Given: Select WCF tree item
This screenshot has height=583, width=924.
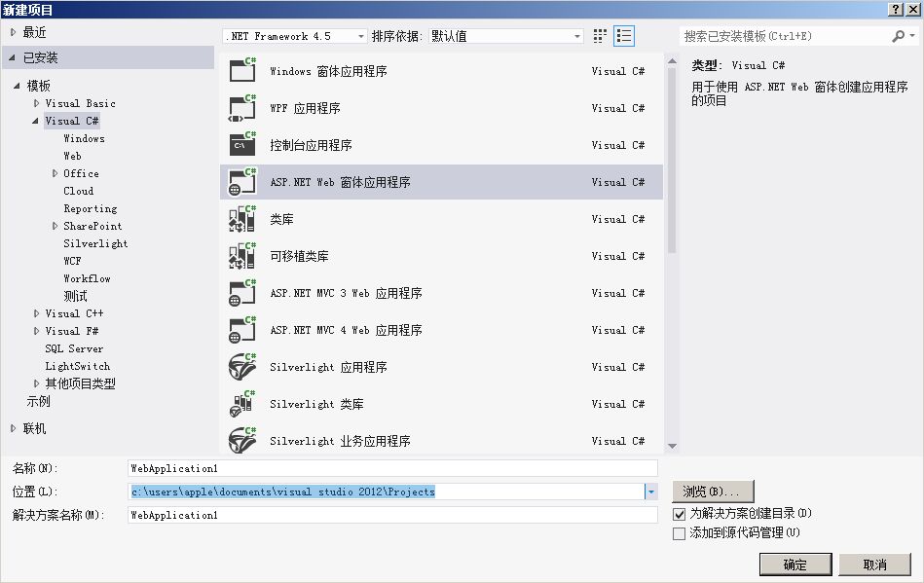Looking at the screenshot, I should [x=72, y=261].
